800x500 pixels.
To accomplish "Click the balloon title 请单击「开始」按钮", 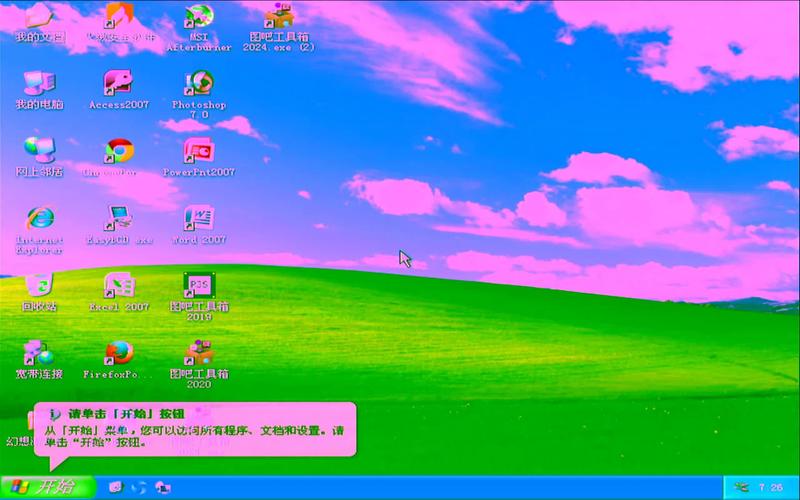I will click(126, 414).
